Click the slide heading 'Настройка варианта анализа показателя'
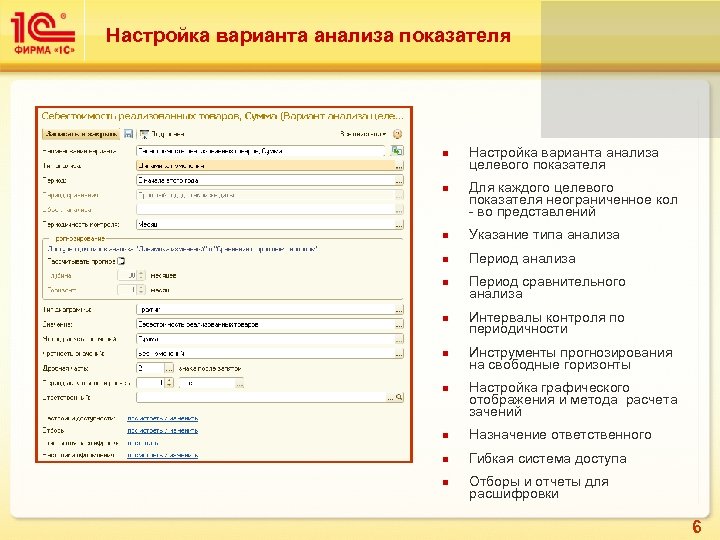 pyautogui.click(x=308, y=35)
